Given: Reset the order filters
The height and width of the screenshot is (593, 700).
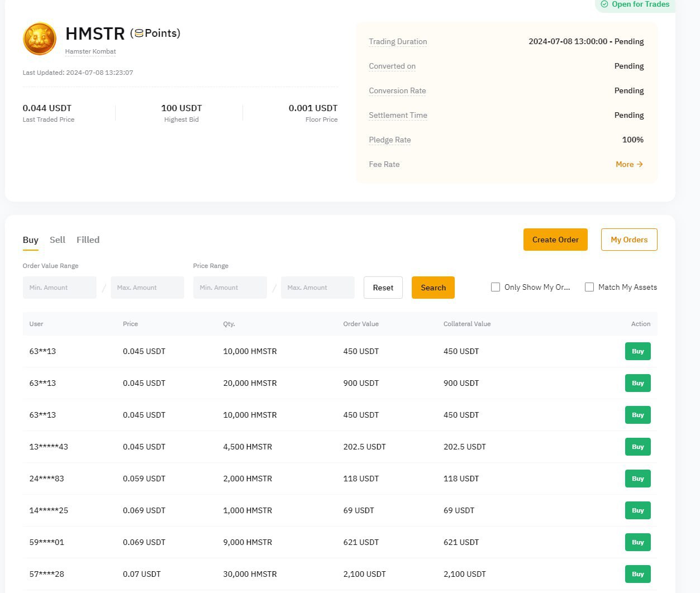Looking at the screenshot, I should (383, 288).
